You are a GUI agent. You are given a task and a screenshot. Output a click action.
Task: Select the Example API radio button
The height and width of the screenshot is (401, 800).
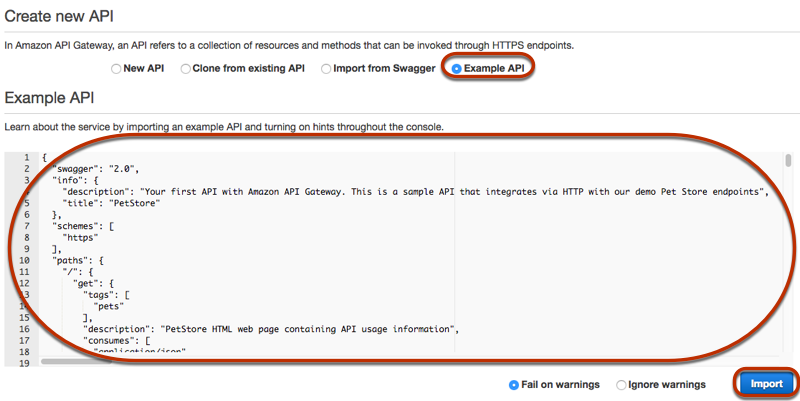(x=457, y=68)
